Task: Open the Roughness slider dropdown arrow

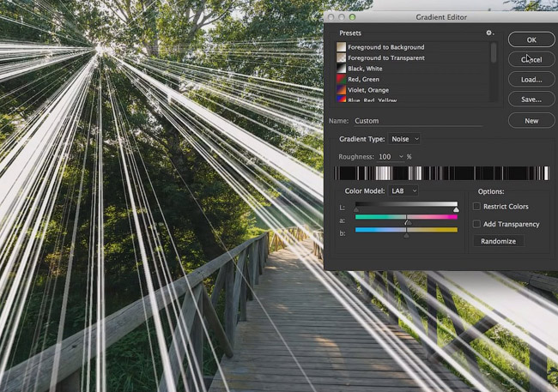Action: coord(401,157)
